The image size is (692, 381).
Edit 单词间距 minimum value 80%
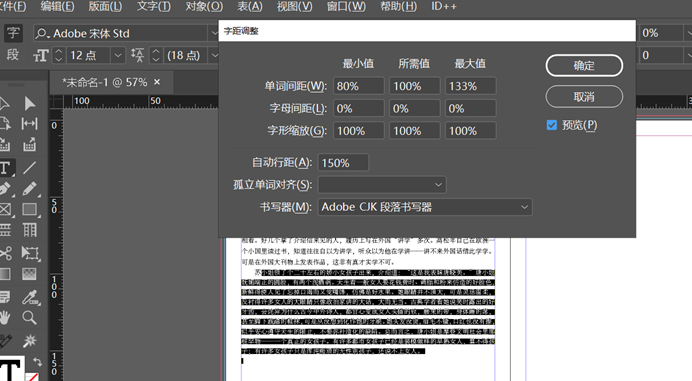pos(358,86)
